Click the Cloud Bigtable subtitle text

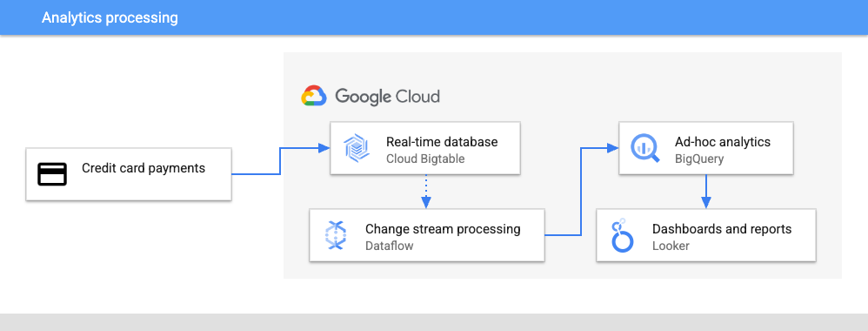(425, 159)
